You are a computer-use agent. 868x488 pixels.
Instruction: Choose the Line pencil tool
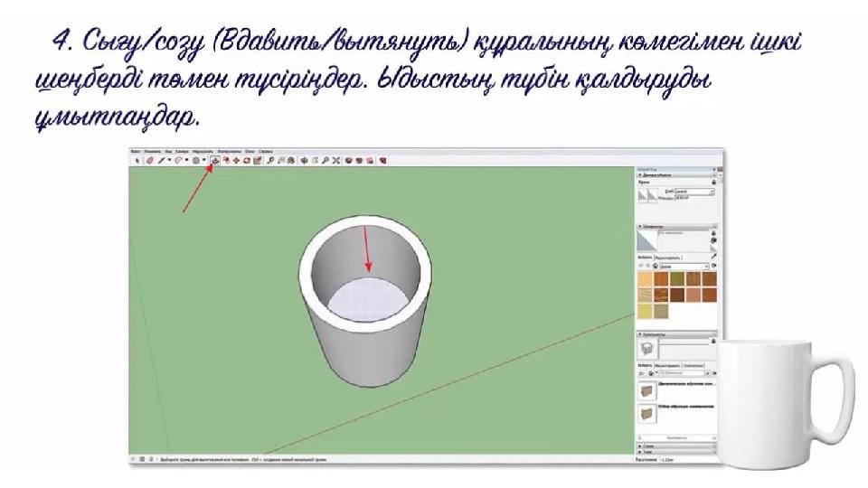pos(161,161)
